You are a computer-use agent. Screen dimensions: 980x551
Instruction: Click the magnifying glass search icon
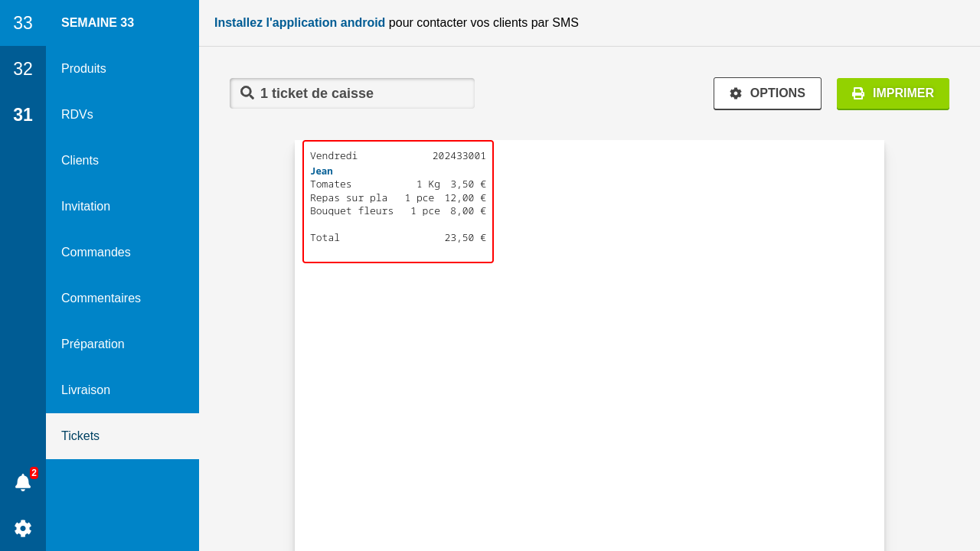(247, 93)
